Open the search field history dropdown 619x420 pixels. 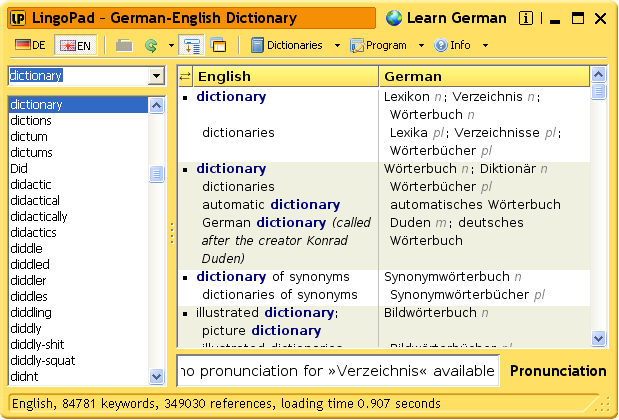coord(156,76)
